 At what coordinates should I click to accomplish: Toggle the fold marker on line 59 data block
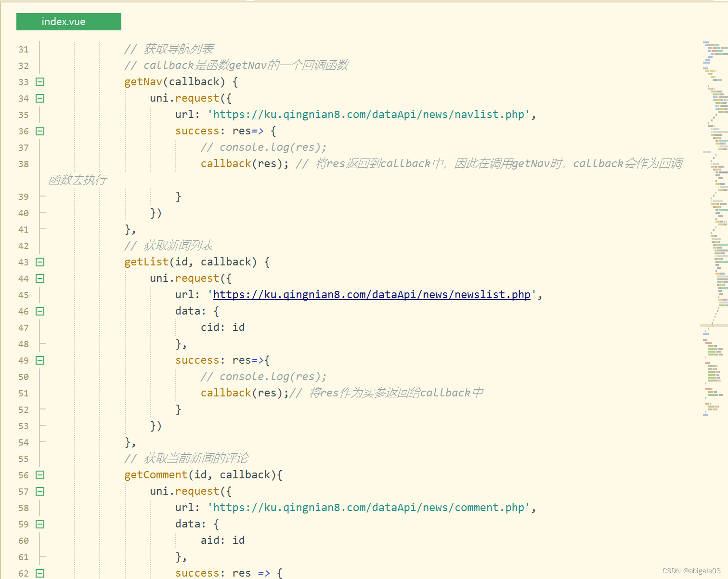[40, 524]
